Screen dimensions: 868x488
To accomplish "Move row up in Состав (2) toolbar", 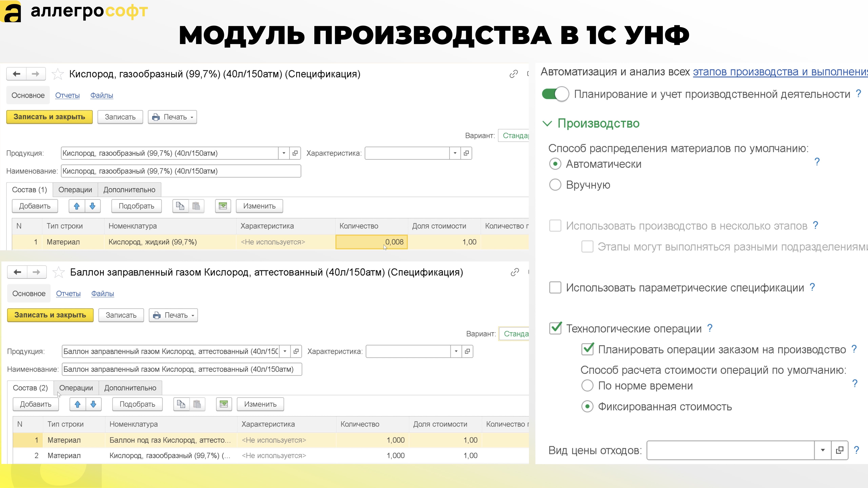I will [78, 404].
